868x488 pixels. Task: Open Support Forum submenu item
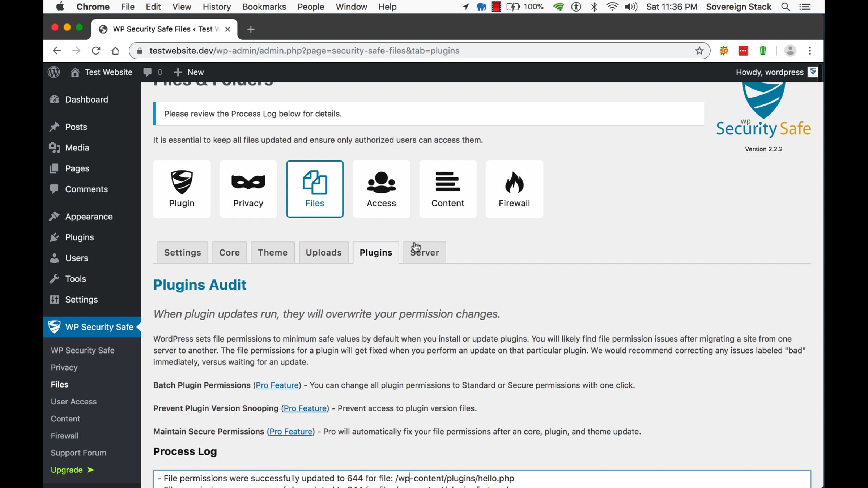(78, 453)
